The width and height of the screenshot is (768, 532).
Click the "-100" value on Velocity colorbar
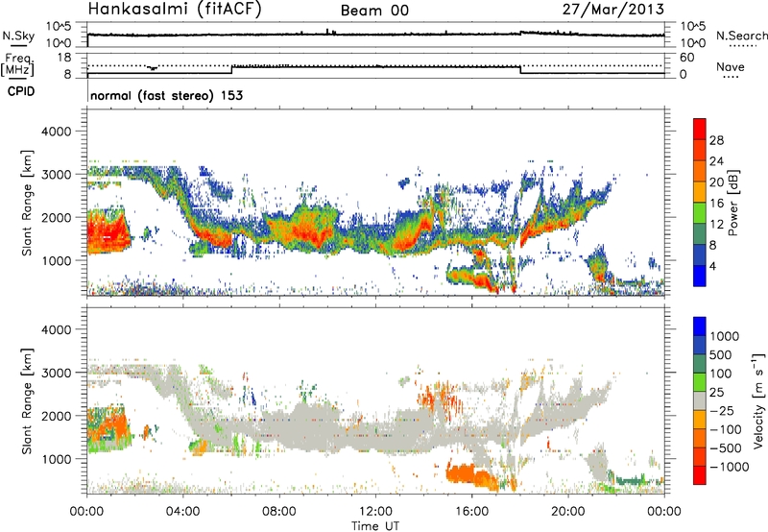click(x=726, y=429)
